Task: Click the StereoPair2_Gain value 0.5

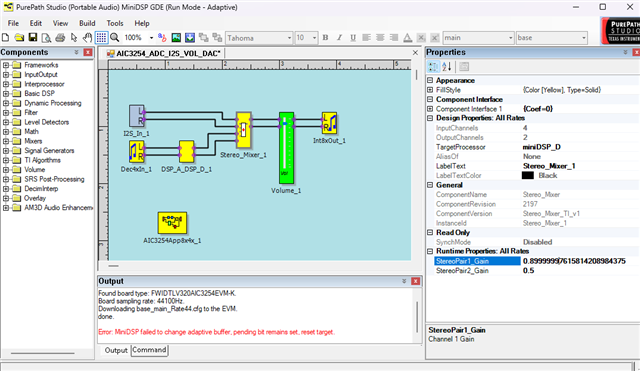Action: point(529,271)
